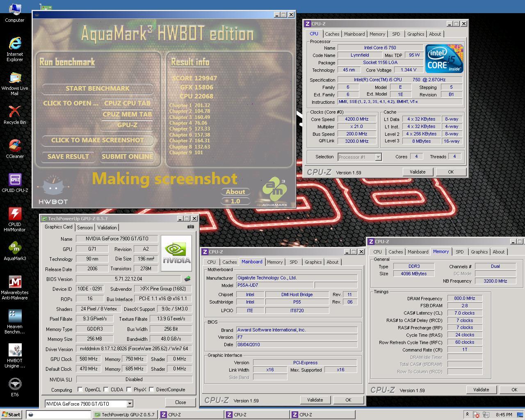525x420 pixels.
Task: Expand the NVIDIA GeForce 7900 GT/GTO dropdown
Action: pos(130,404)
